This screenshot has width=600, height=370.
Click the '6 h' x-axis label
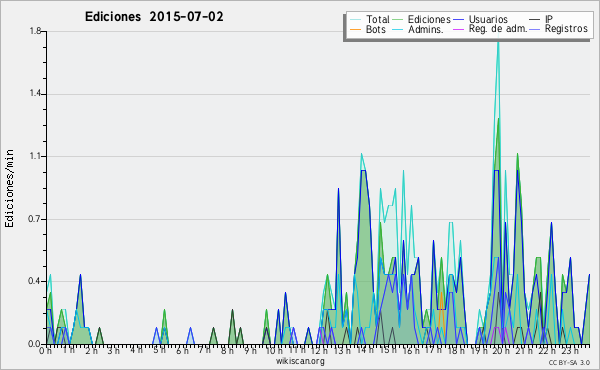click(x=182, y=351)
